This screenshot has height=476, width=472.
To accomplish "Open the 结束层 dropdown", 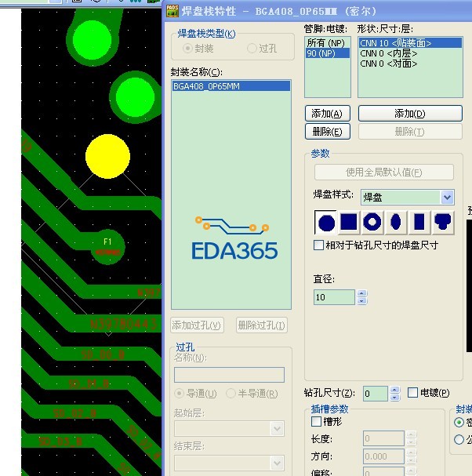I will pos(277,463).
